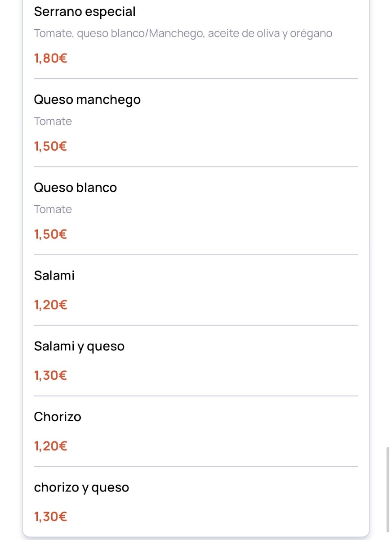The height and width of the screenshot is (540, 392).
Task: Tap the Tomate description under Queso manchego
Action: [53, 121]
